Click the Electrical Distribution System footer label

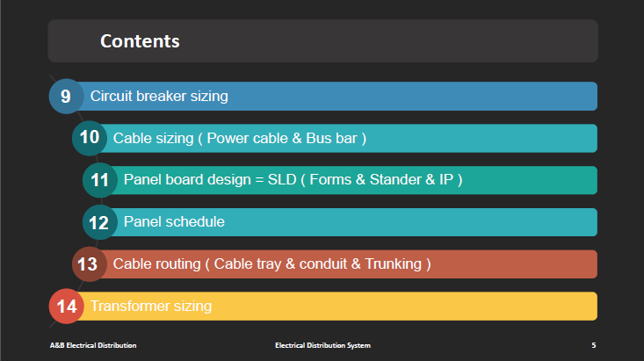pos(322,345)
